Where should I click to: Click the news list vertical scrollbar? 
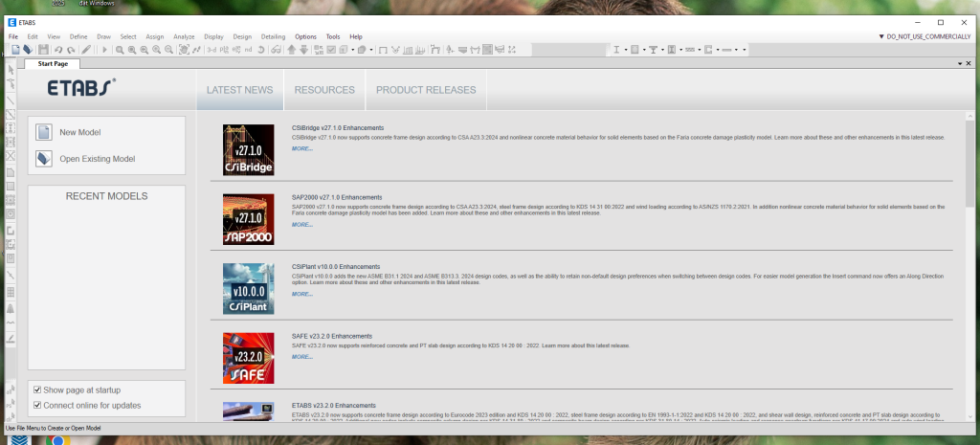[969, 164]
